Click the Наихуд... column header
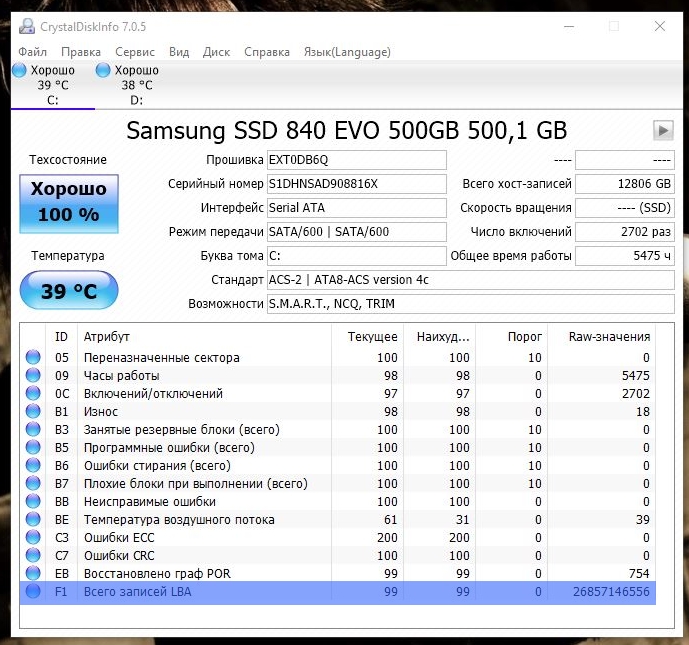689x645 pixels. click(439, 337)
